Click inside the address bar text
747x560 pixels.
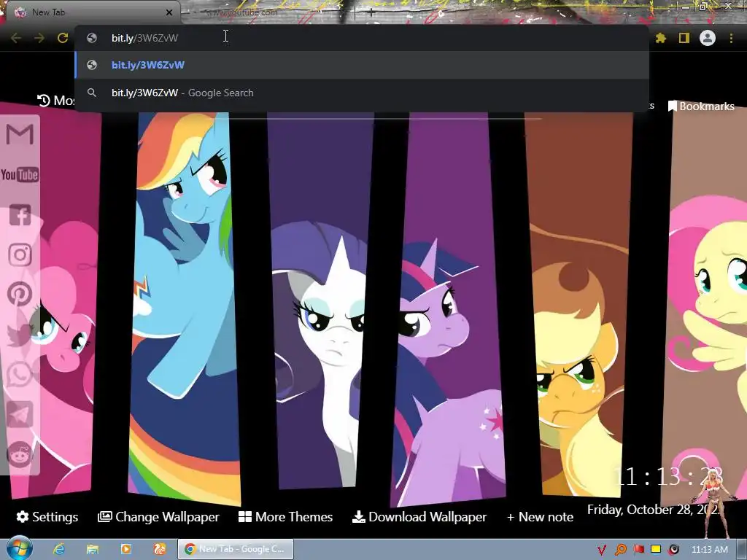(x=145, y=38)
